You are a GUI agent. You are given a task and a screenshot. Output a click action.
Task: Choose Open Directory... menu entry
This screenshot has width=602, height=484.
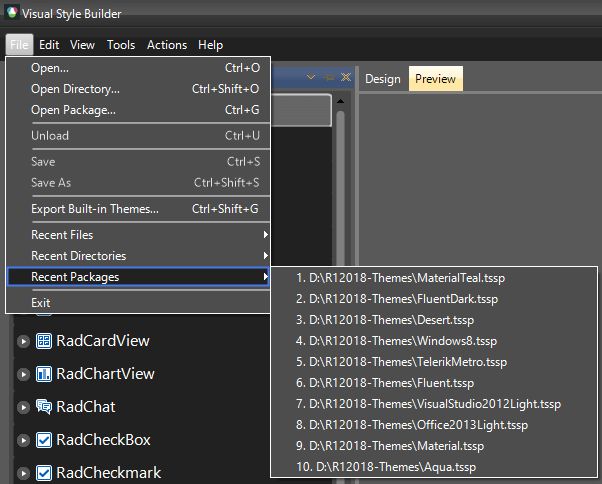tap(139, 89)
